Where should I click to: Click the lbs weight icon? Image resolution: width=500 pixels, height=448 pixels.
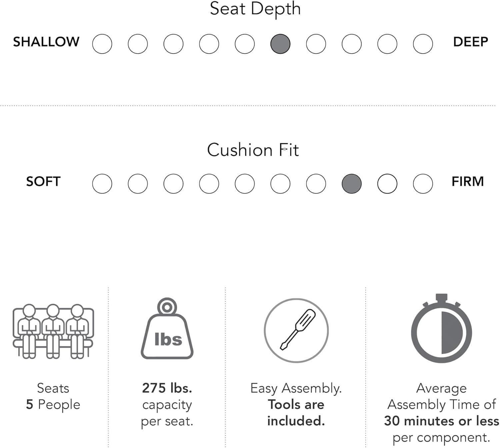pos(167,330)
